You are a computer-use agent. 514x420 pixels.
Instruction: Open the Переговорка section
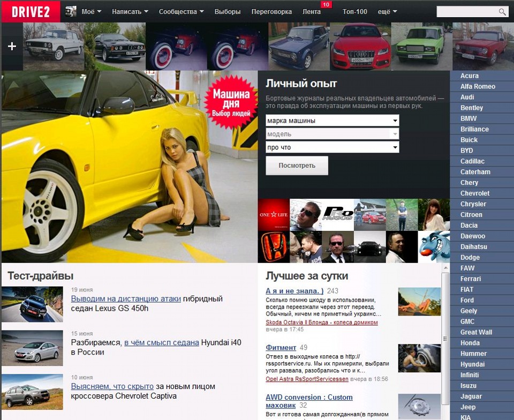pyautogui.click(x=271, y=11)
